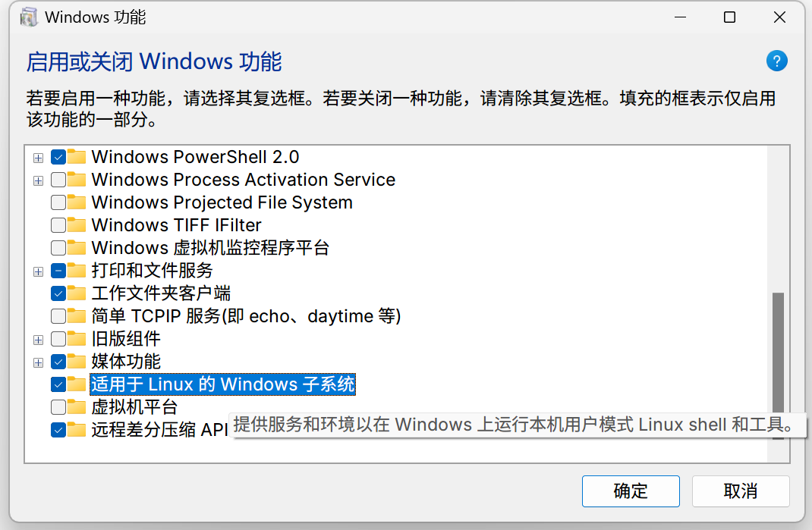Enable the 虚拟机平台 checkbox
The image size is (812, 530).
pos(58,408)
